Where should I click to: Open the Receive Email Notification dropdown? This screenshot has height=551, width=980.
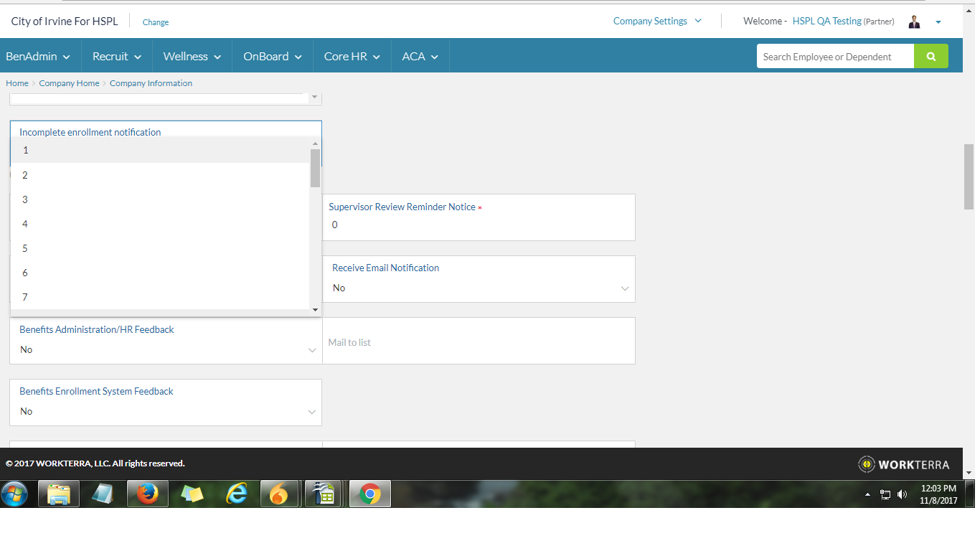click(479, 288)
